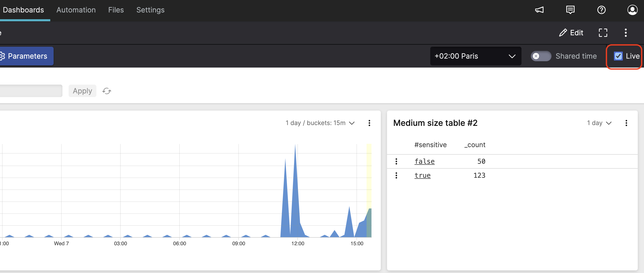The width and height of the screenshot is (644, 273).
Task: Expand the +02:00 Paris timezone dropdown
Action: pyautogui.click(x=475, y=56)
